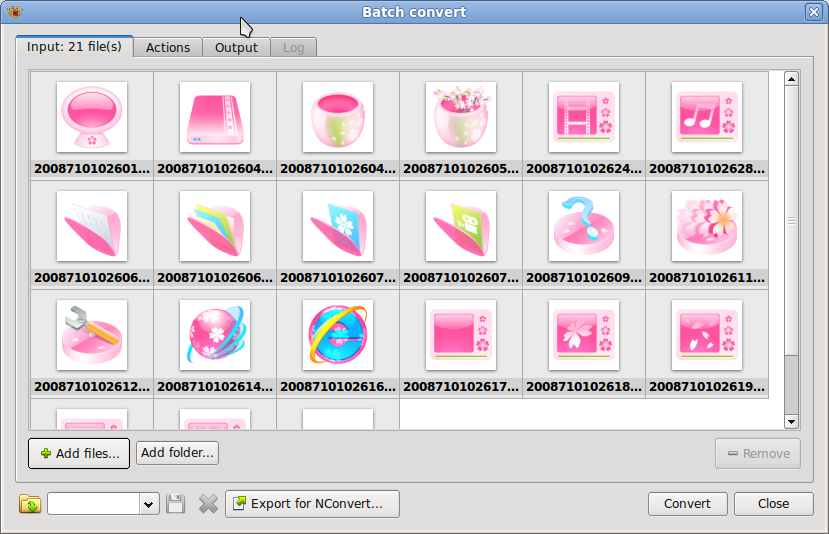Click the delete script X icon
The image size is (829, 534).
coord(208,504)
